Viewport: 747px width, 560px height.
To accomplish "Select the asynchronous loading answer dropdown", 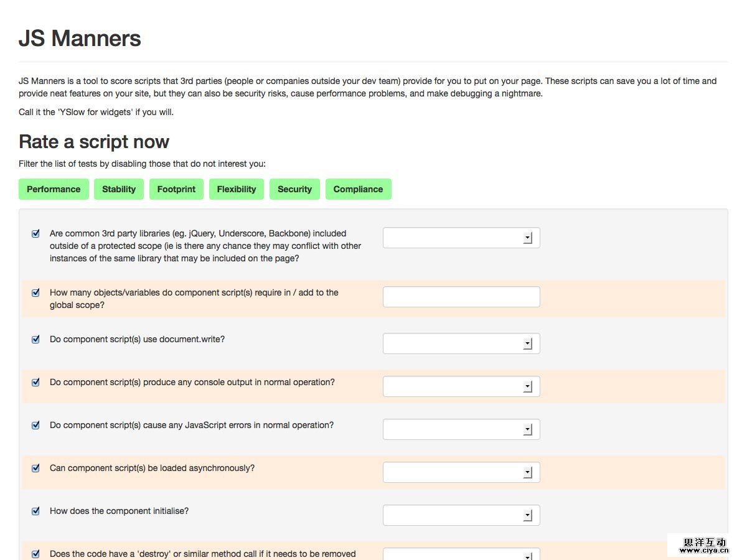I will [x=461, y=472].
